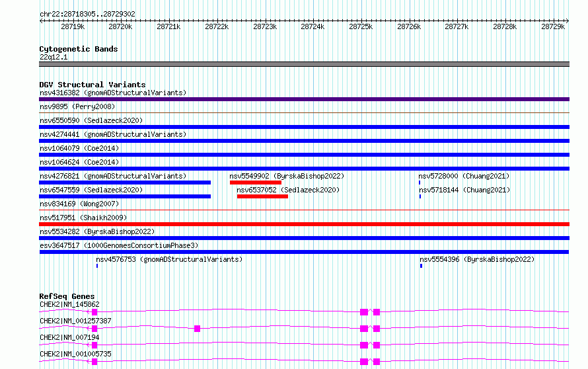588x369 pixels.
Task: Open the nsv9895 (Perry2008) variant label
Action: click(x=77, y=106)
